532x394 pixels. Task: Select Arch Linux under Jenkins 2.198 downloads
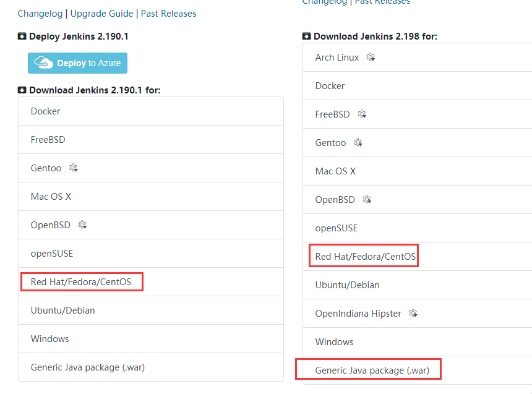pyautogui.click(x=418, y=58)
